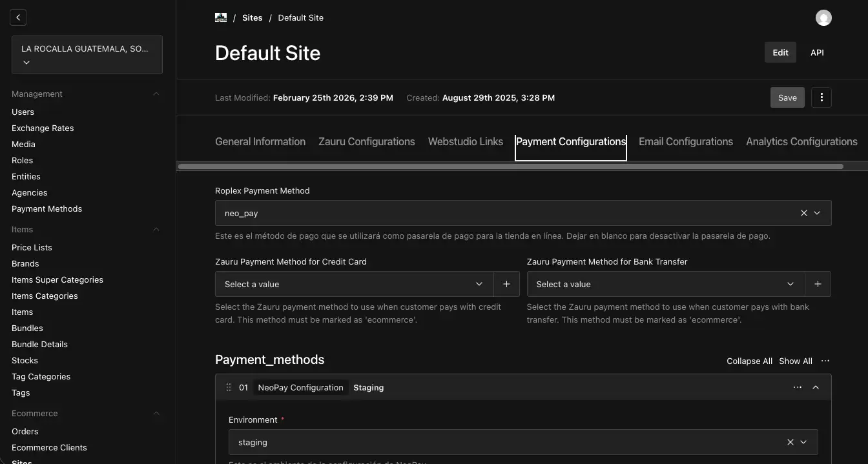Click the Save button
This screenshot has width=868, height=464.
[787, 97]
